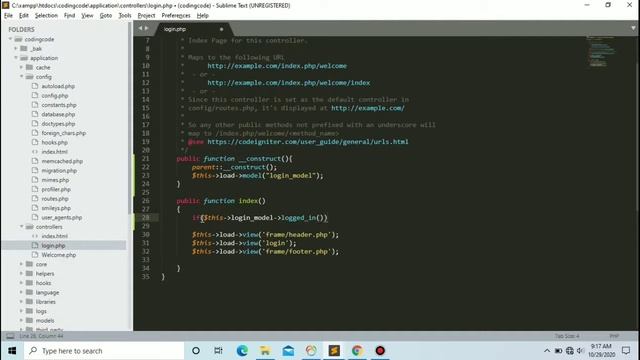
Task: Collapse the controllers folder
Action: [x=21, y=227]
